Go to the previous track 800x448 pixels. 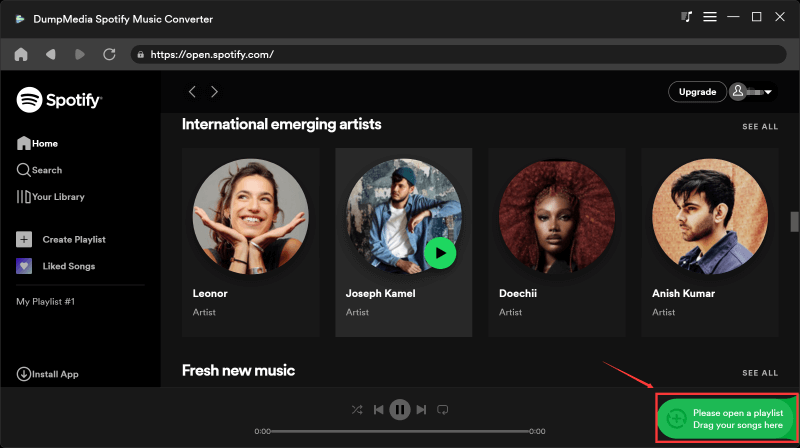point(379,409)
